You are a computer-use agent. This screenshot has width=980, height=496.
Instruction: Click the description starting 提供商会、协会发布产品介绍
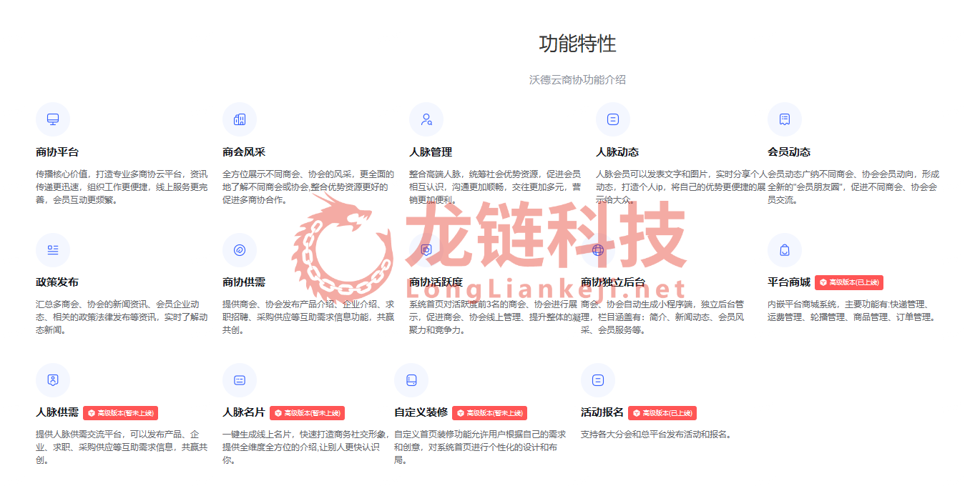pyautogui.click(x=308, y=317)
